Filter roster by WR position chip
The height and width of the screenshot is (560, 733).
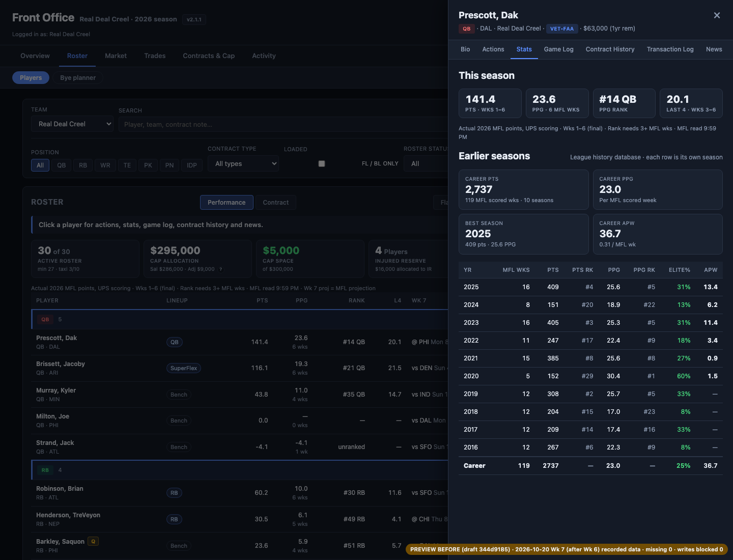[105, 165]
